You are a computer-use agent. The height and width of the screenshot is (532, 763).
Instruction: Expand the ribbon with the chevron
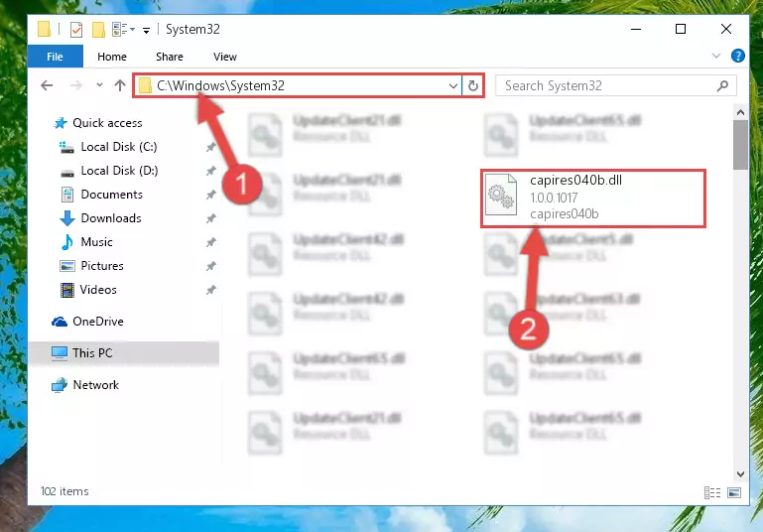[x=715, y=56]
